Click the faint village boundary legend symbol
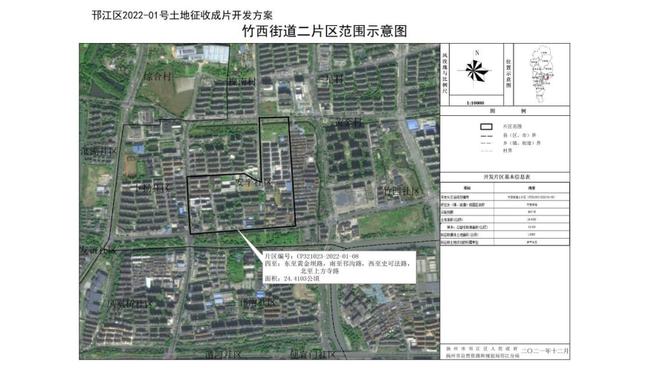This screenshot has width=660, height=368. (486, 150)
